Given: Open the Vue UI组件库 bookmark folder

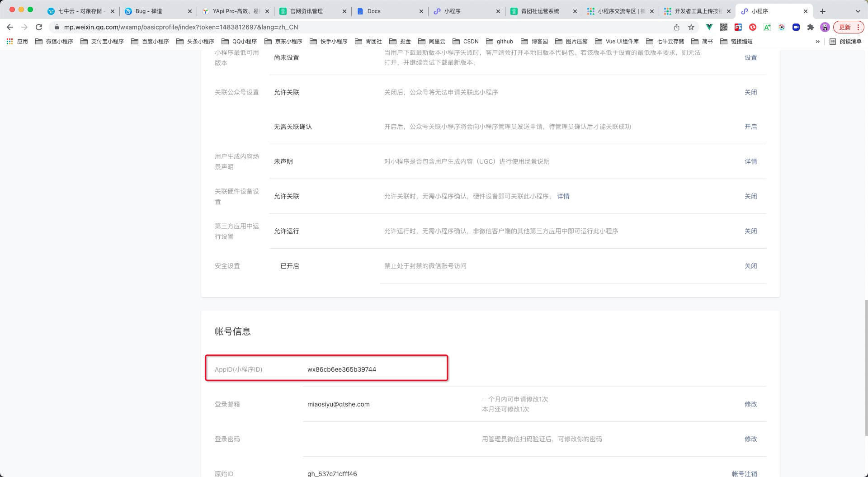Looking at the screenshot, I should 617,42.
